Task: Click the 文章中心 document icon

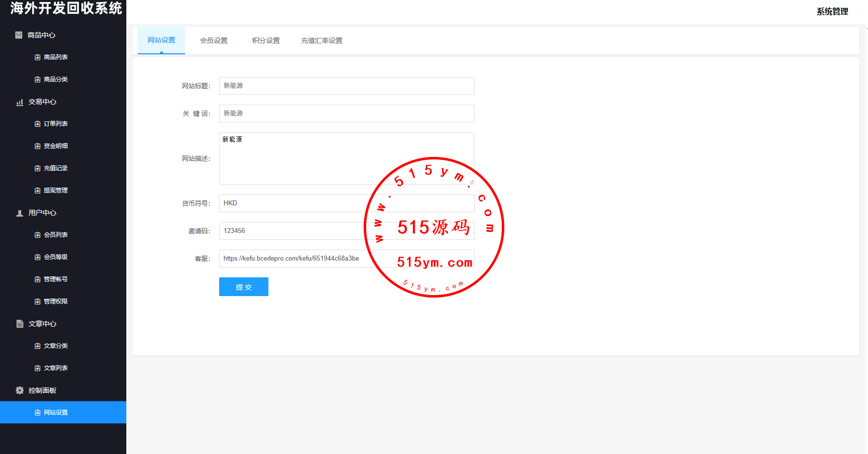Action: [20, 324]
